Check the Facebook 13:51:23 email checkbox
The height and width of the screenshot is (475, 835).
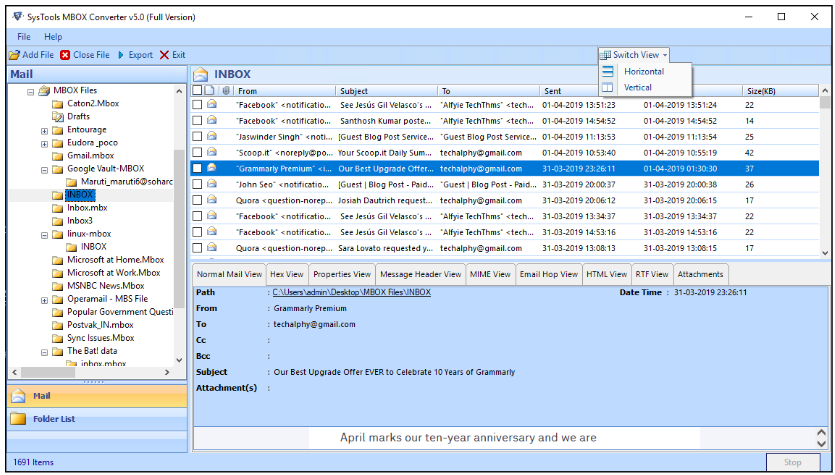point(197,105)
